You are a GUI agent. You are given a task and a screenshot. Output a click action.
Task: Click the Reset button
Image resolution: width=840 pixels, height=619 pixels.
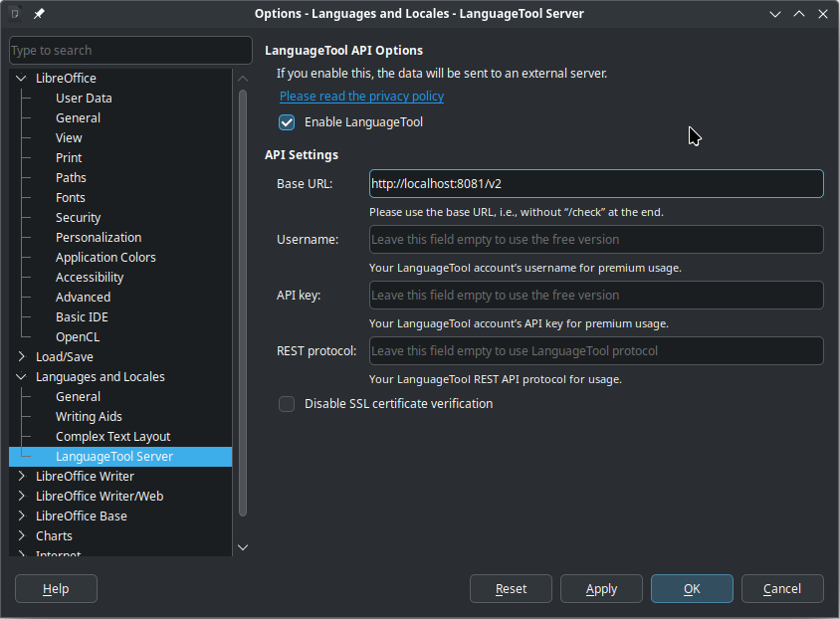pos(511,588)
